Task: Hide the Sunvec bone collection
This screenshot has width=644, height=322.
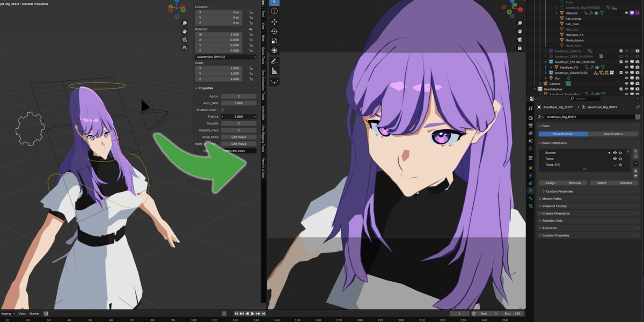Action: (615, 152)
